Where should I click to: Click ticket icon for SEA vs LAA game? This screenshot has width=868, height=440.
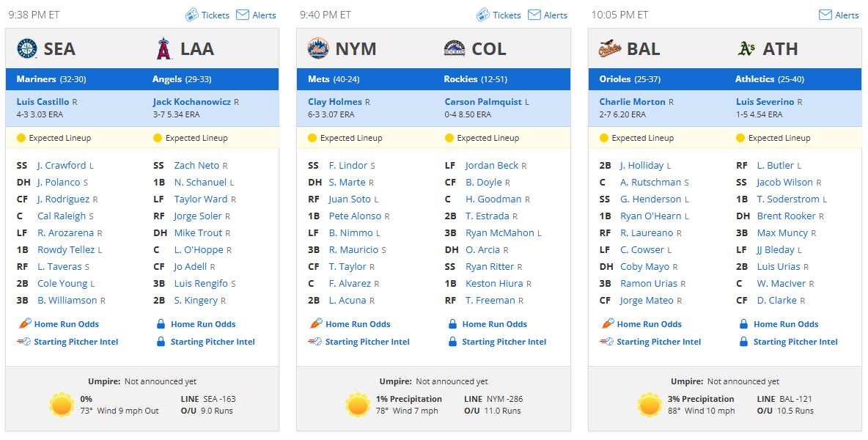coord(191,15)
